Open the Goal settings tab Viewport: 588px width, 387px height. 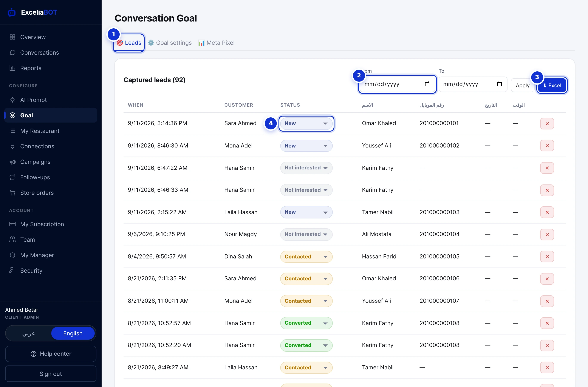tap(170, 43)
